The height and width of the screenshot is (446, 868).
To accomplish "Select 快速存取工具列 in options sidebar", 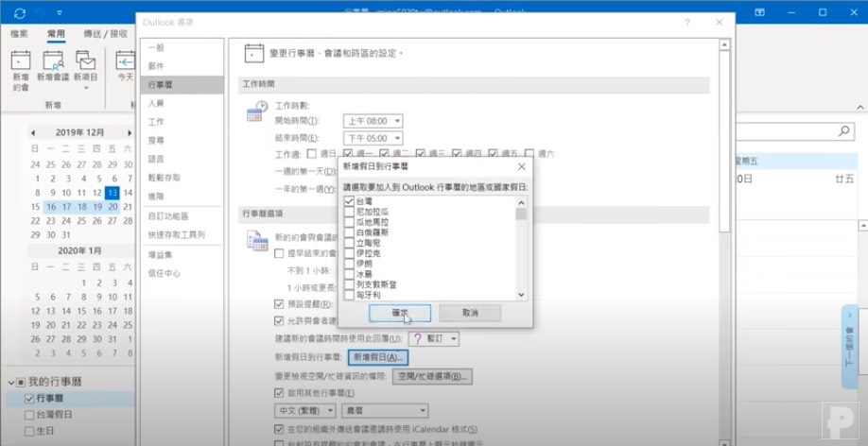I will (x=182, y=234).
